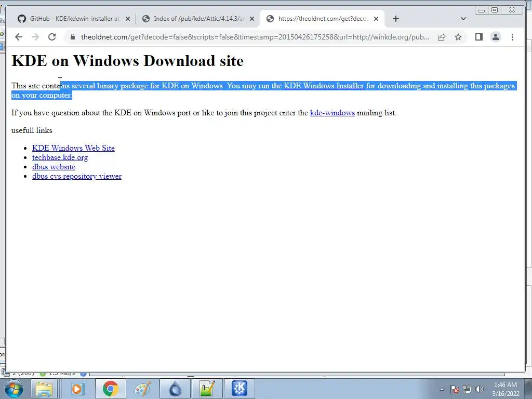Open the KDE Windows Installer link

point(324,86)
